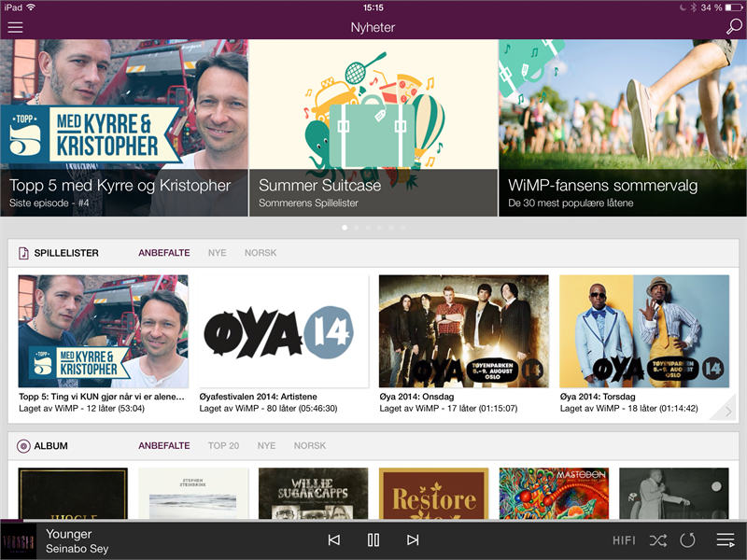Select the first carousel page dot
Viewport: 747px width, 560px height.
pos(344,227)
